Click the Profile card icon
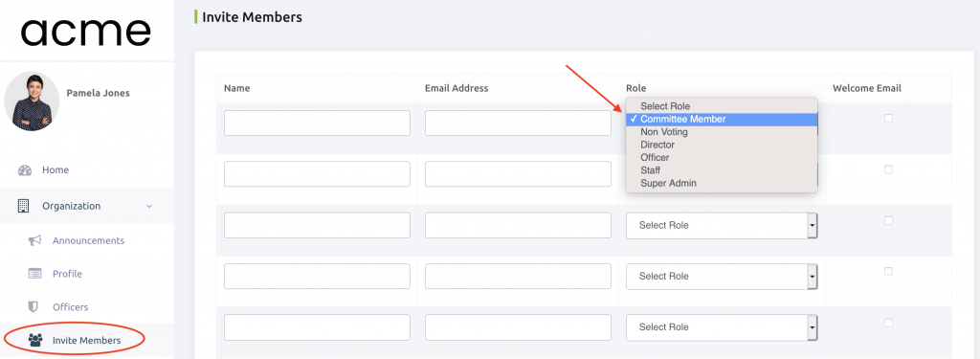980x359 pixels. [x=34, y=274]
